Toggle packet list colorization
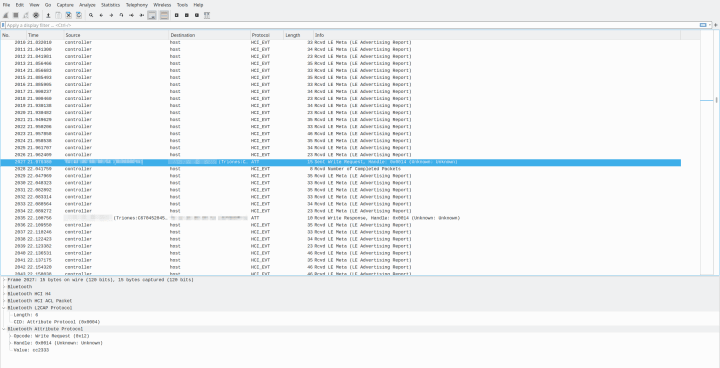This screenshot has width=720, height=368. [164, 15]
